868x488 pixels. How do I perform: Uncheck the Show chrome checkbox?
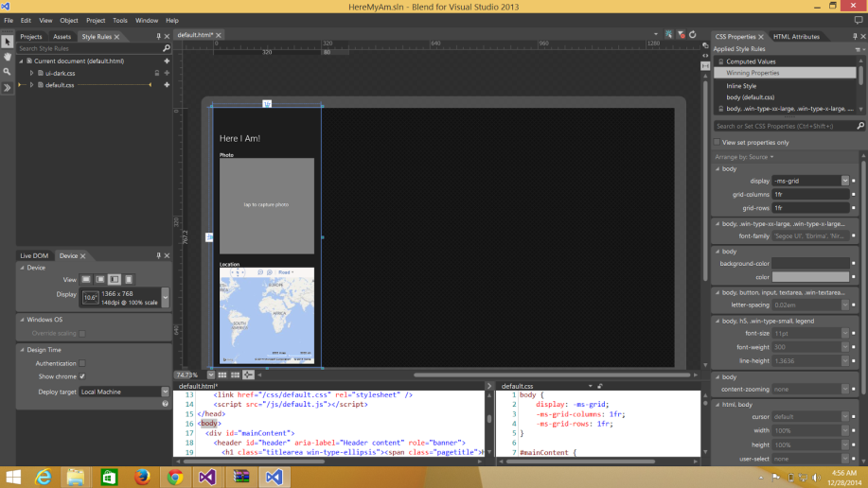click(82, 376)
